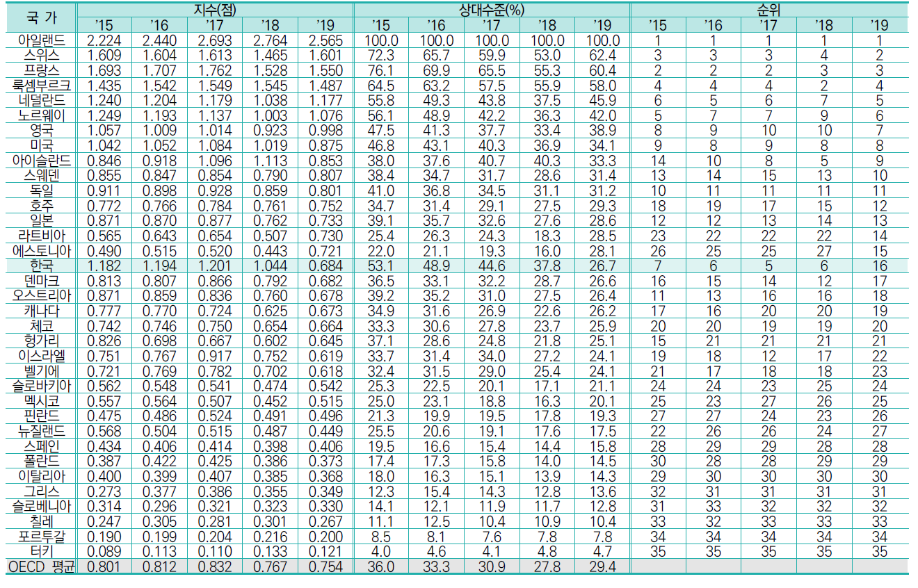
Task: Select 한국's relative level value 53.1
Action: [380, 264]
